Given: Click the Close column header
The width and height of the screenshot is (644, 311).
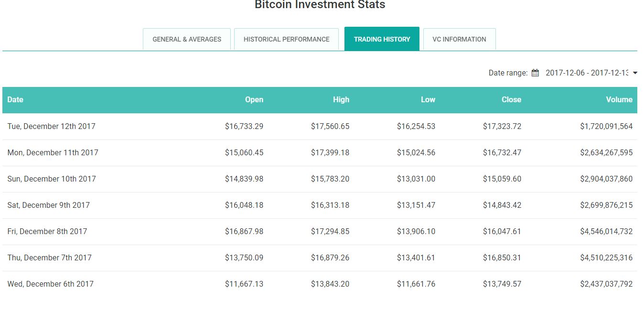Looking at the screenshot, I should 511,100.
